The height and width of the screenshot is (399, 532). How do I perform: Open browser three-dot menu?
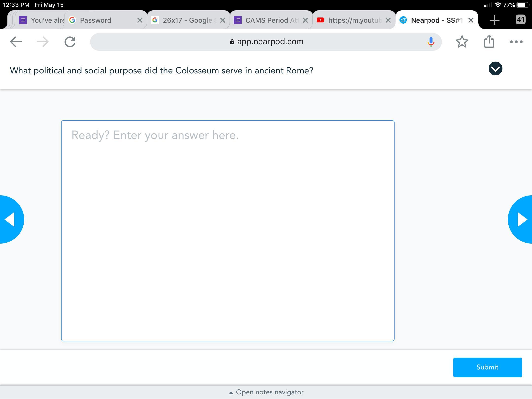[x=516, y=42]
